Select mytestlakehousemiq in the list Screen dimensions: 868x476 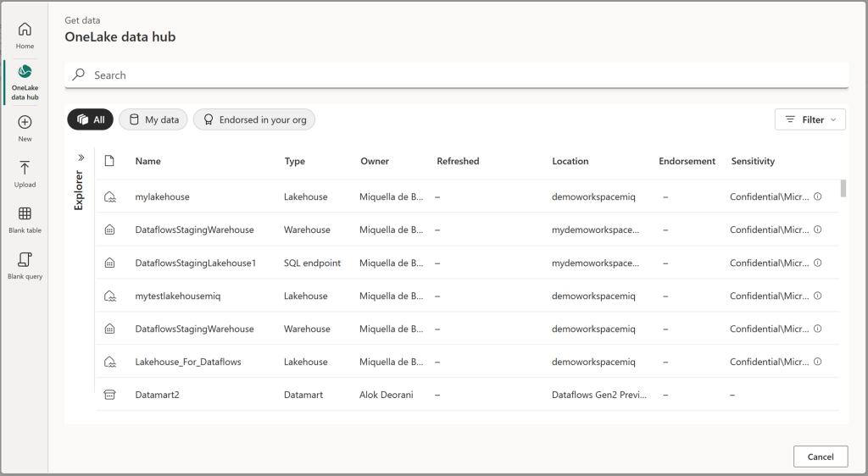point(178,296)
